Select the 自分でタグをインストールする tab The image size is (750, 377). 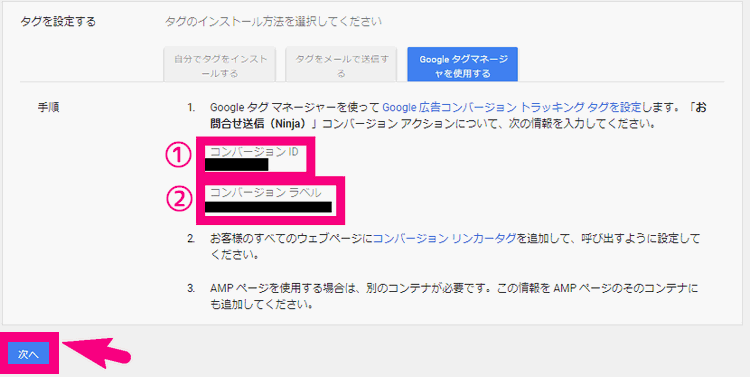(x=220, y=64)
